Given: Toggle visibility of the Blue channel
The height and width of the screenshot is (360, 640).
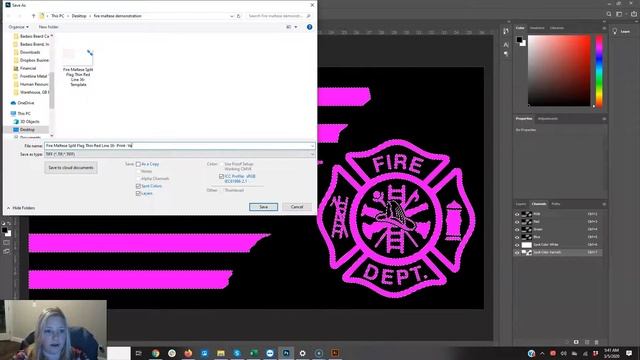Looking at the screenshot, I should (x=517, y=237).
